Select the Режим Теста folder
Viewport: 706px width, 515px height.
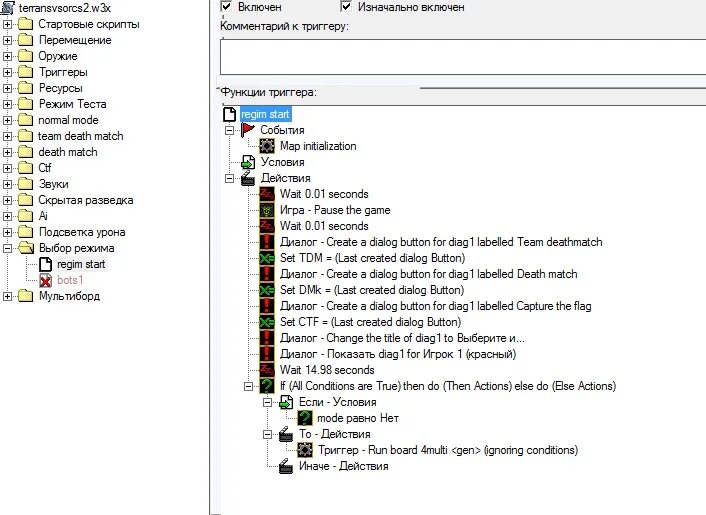72,104
